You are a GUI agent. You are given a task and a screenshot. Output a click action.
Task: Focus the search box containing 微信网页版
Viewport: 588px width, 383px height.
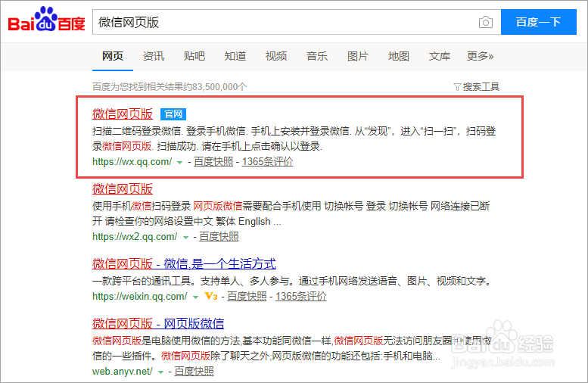tap(297, 22)
